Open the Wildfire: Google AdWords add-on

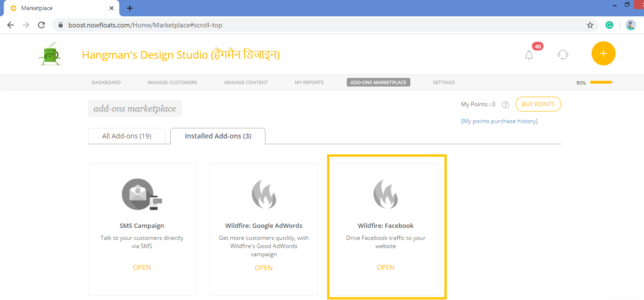(x=264, y=268)
